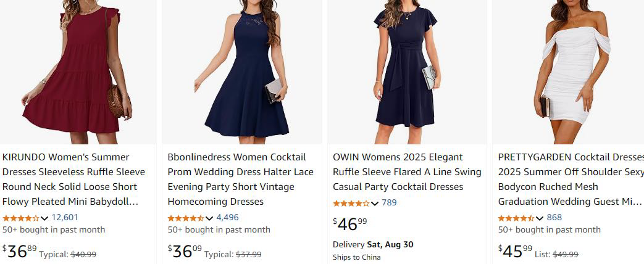
Task: Open KIRUNDO Women's Summer Dresses title
Action: 70,179
